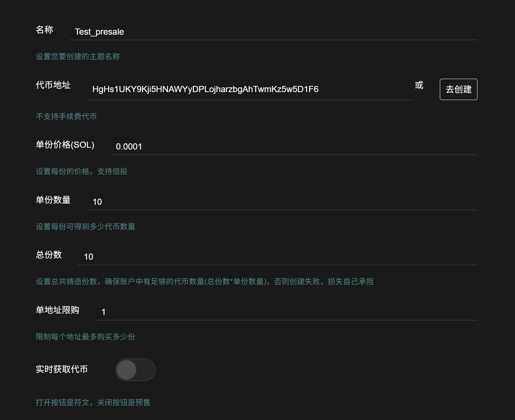Click the hint 限制每个地址最多购买多少份
This screenshot has height=420, width=515.
click(85, 337)
